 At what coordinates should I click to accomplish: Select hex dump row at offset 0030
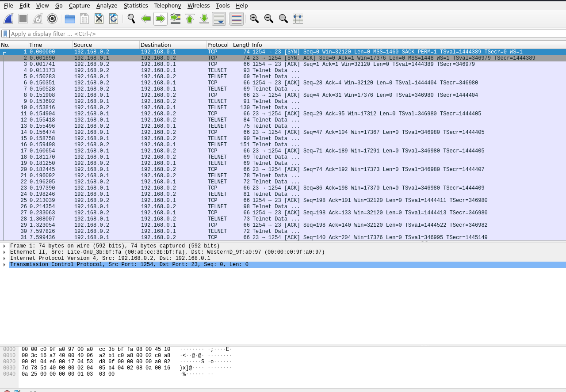(x=118, y=368)
